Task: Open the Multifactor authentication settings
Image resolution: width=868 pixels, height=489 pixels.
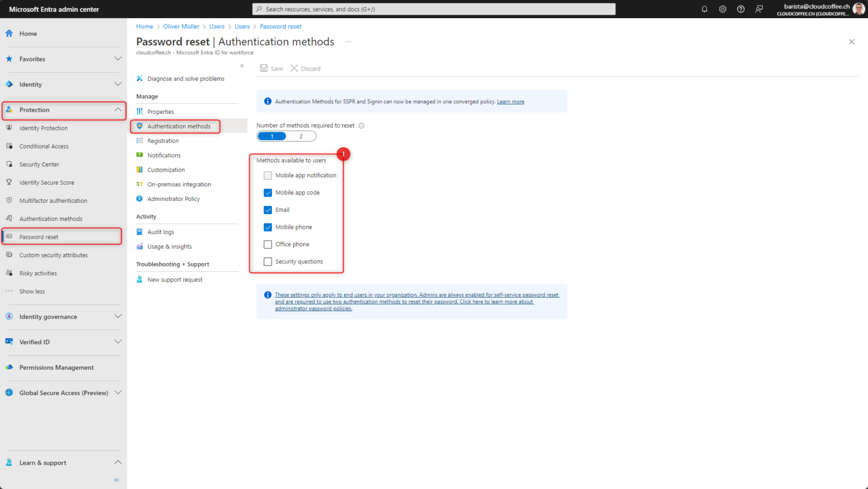Action: tap(53, 200)
